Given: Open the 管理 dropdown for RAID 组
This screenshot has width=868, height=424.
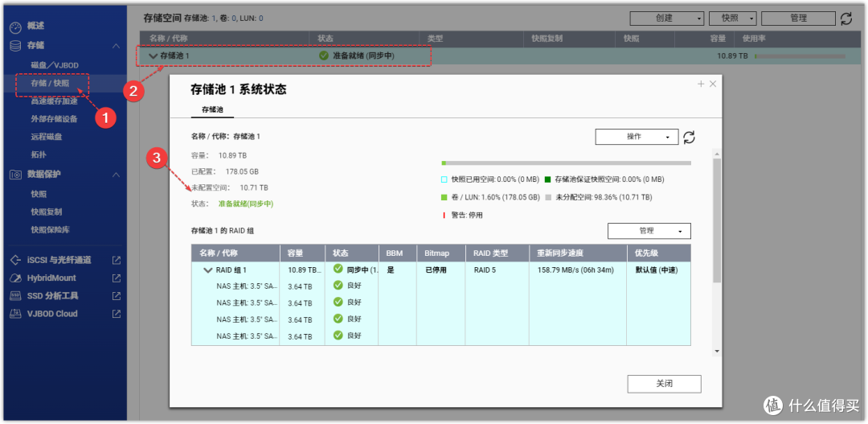Looking at the screenshot, I should [x=649, y=231].
